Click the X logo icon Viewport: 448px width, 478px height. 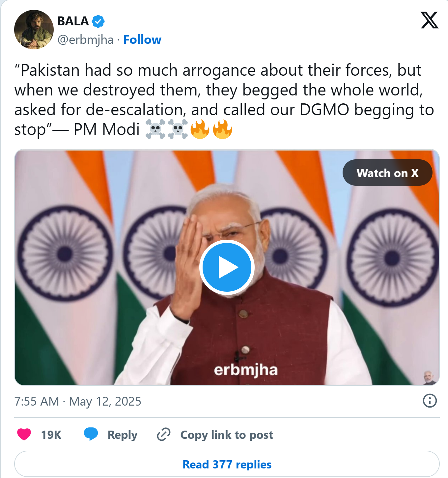[430, 20]
